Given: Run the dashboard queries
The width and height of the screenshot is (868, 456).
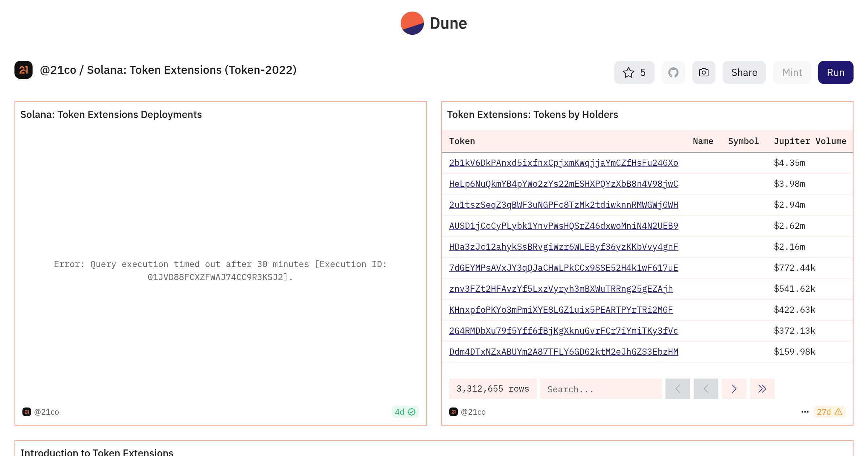Looking at the screenshot, I should tap(835, 72).
